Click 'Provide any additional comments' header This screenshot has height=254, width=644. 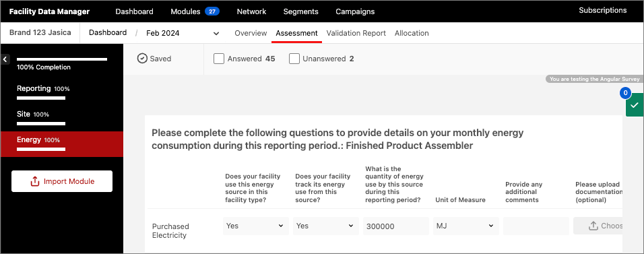click(x=523, y=192)
